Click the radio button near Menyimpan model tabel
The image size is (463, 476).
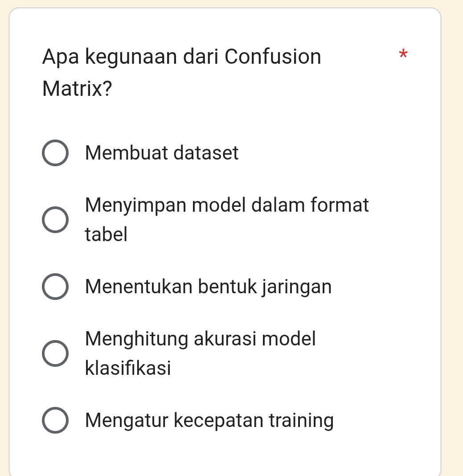(x=55, y=219)
